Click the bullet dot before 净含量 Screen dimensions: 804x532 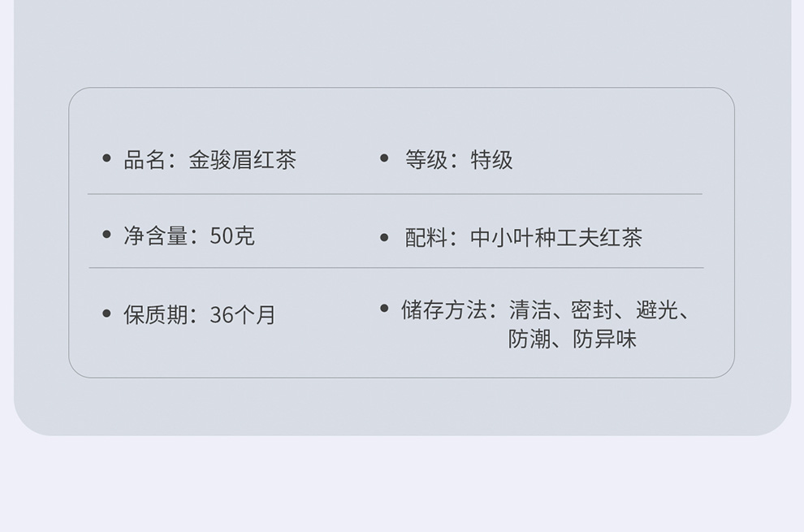click(x=106, y=235)
